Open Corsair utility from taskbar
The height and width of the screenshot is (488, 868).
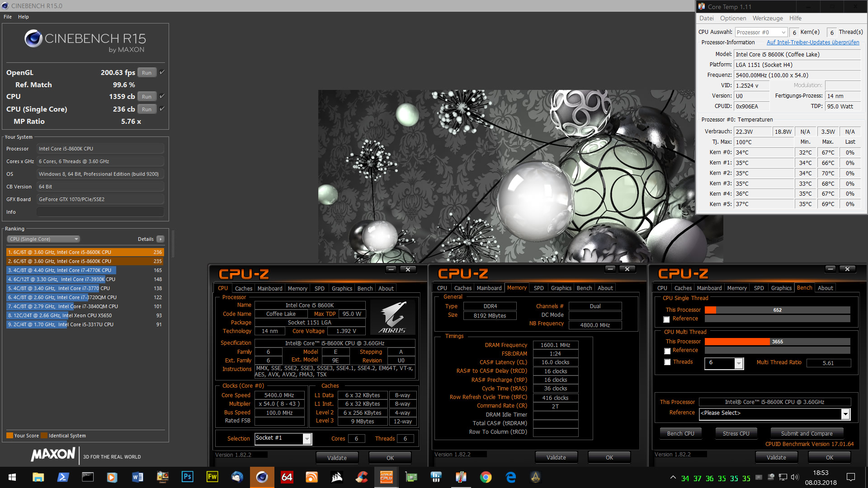336,477
